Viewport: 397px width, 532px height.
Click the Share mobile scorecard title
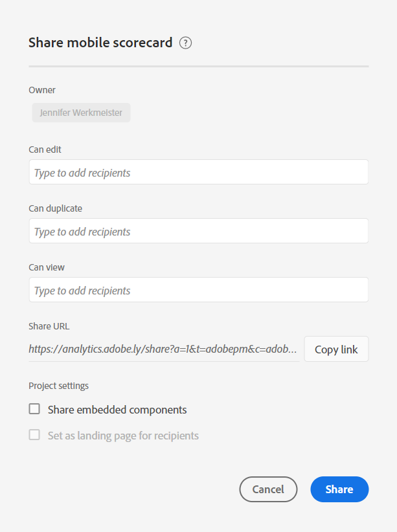[x=100, y=43]
